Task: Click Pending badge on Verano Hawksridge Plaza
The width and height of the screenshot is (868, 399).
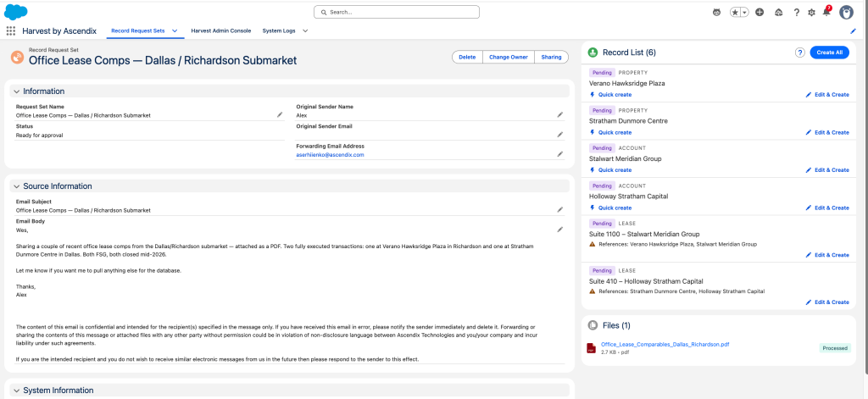Action: click(603, 73)
